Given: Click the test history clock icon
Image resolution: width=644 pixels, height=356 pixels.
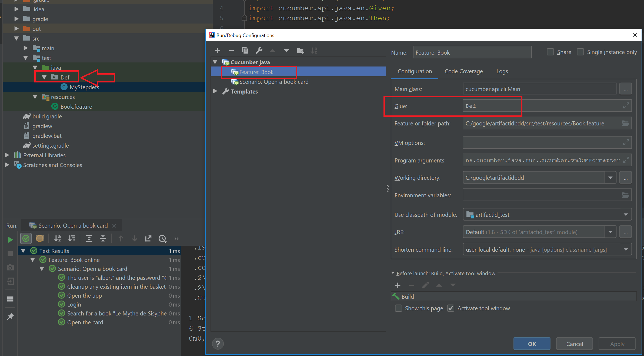Looking at the screenshot, I should pyautogui.click(x=162, y=238).
